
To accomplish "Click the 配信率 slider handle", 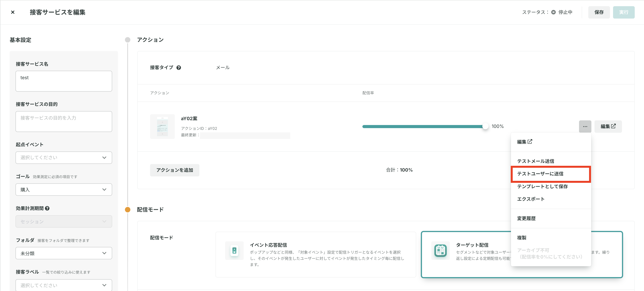I will click(485, 126).
